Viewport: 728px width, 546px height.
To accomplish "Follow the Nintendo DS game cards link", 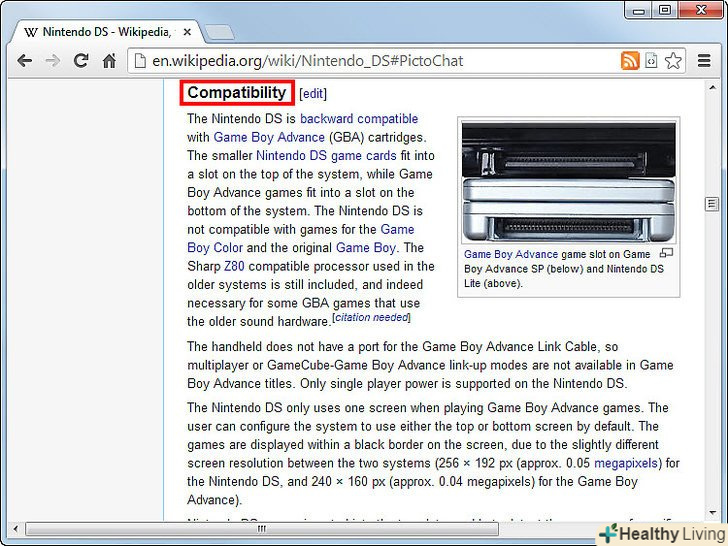I will tap(326, 156).
